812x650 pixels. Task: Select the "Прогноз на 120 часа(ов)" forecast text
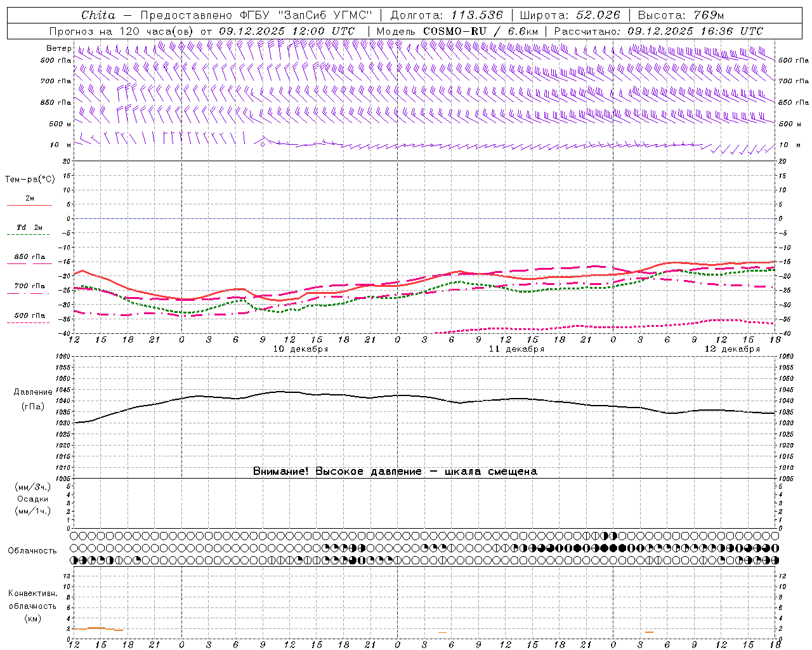122,31
